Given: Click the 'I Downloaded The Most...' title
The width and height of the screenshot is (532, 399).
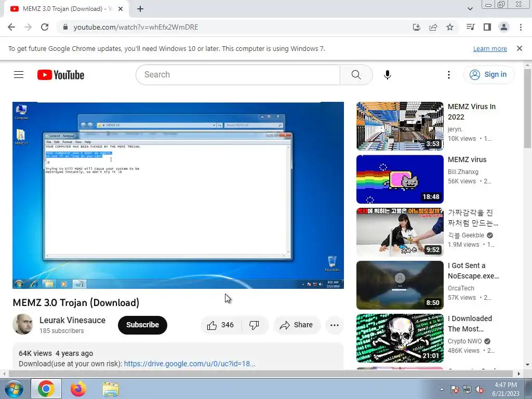Looking at the screenshot, I should pyautogui.click(x=470, y=324).
